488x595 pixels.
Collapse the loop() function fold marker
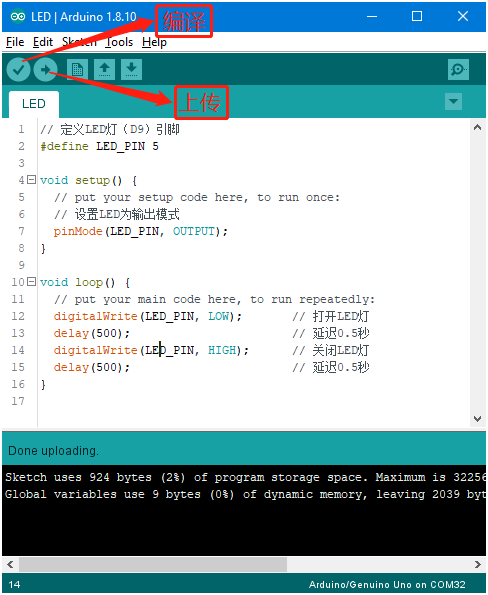click(32, 282)
